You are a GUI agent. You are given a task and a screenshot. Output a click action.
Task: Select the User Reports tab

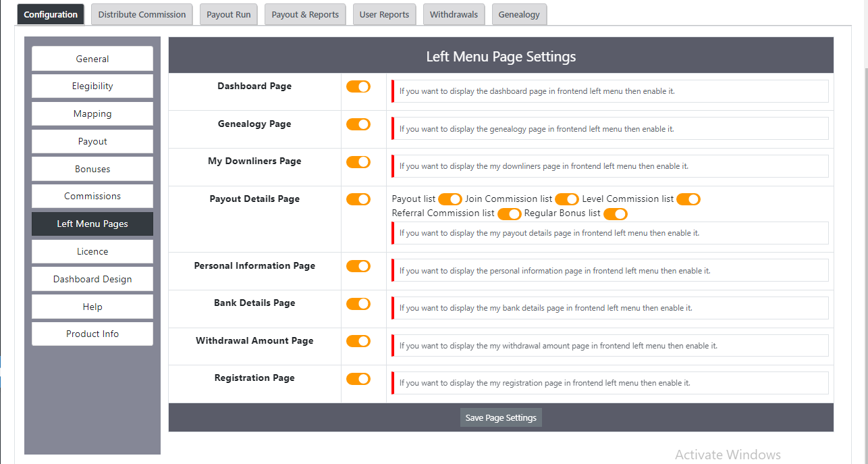[384, 14]
